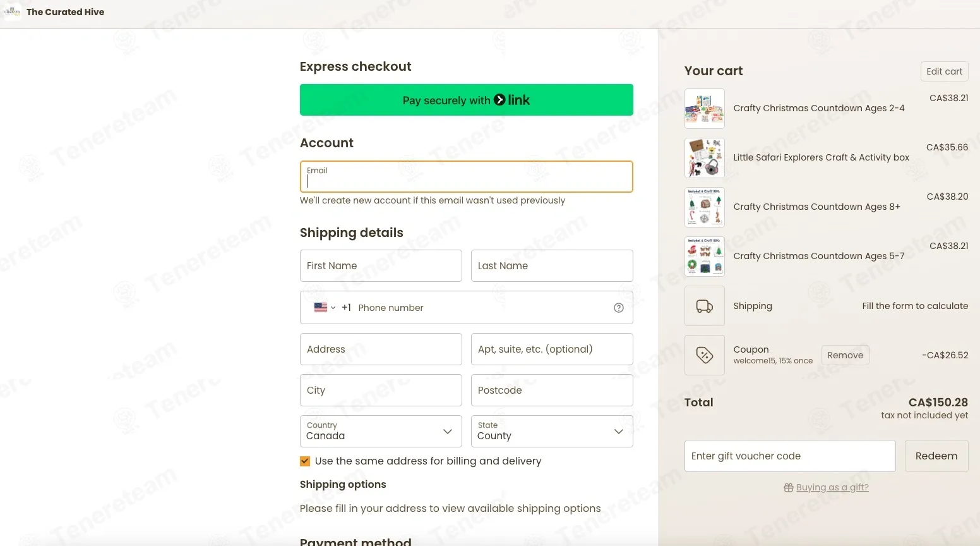This screenshot has width=980, height=546.
Task: Click the CA$38.20 price
Action: [x=947, y=197]
